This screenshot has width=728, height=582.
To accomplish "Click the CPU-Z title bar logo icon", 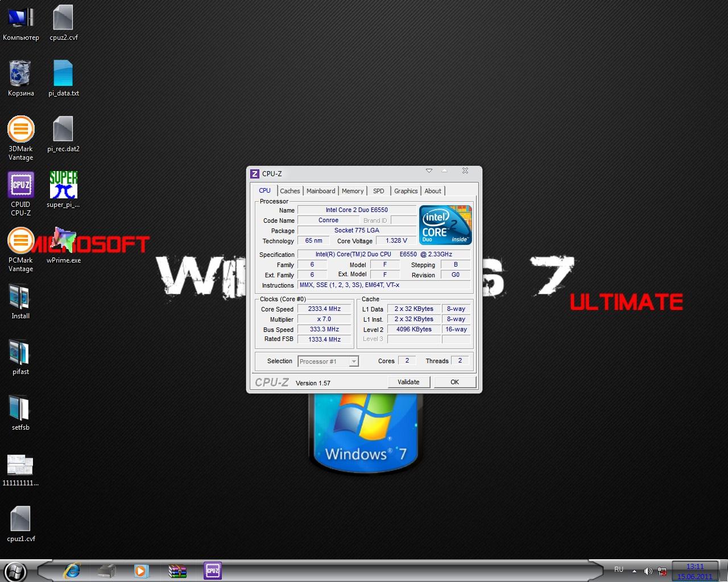I will point(255,173).
